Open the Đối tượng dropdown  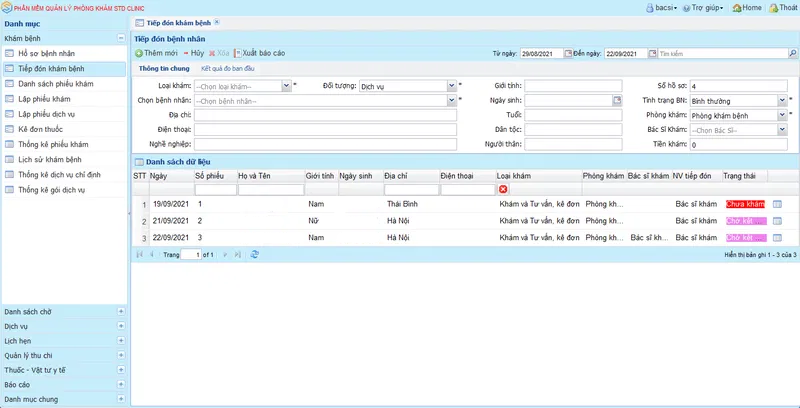[x=450, y=86]
